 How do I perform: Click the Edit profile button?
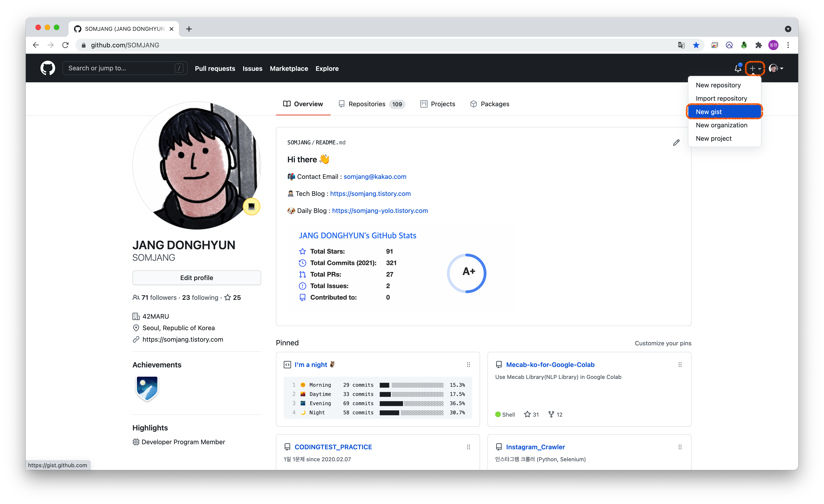pos(197,278)
